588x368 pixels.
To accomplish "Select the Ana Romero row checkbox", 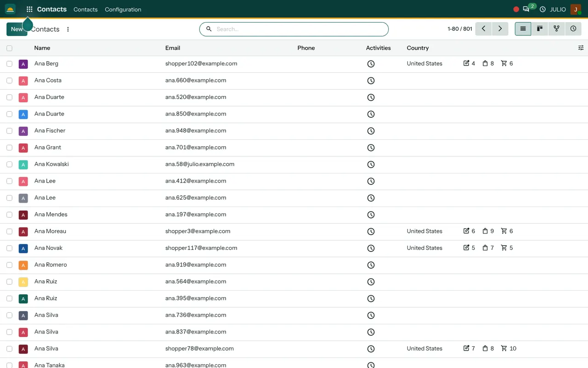I will [9, 265].
